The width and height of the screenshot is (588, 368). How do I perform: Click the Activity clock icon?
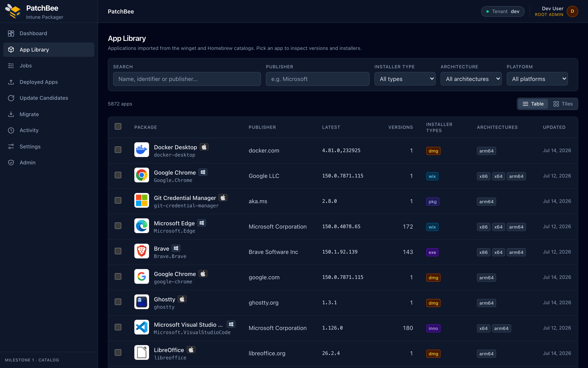click(x=11, y=130)
